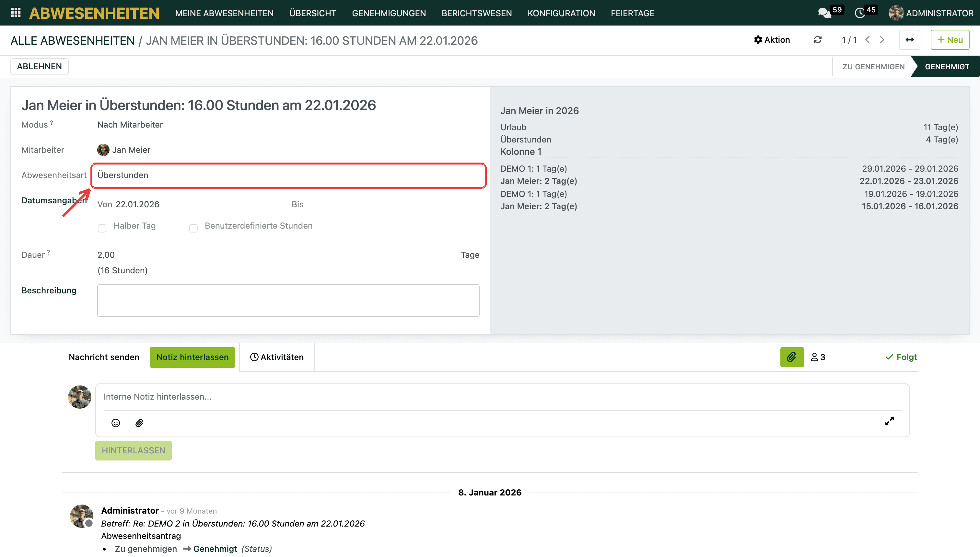Click the Dauer value 2,00
Viewport: 980px width, 557px height.
[x=106, y=255]
